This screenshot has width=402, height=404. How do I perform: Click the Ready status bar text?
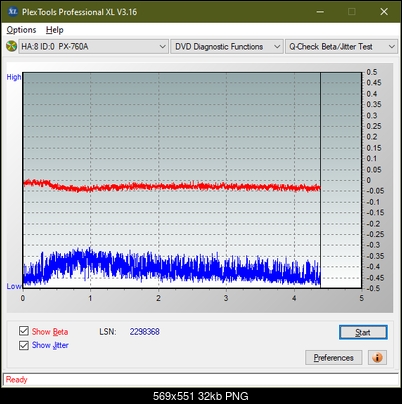tap(17, 380)
